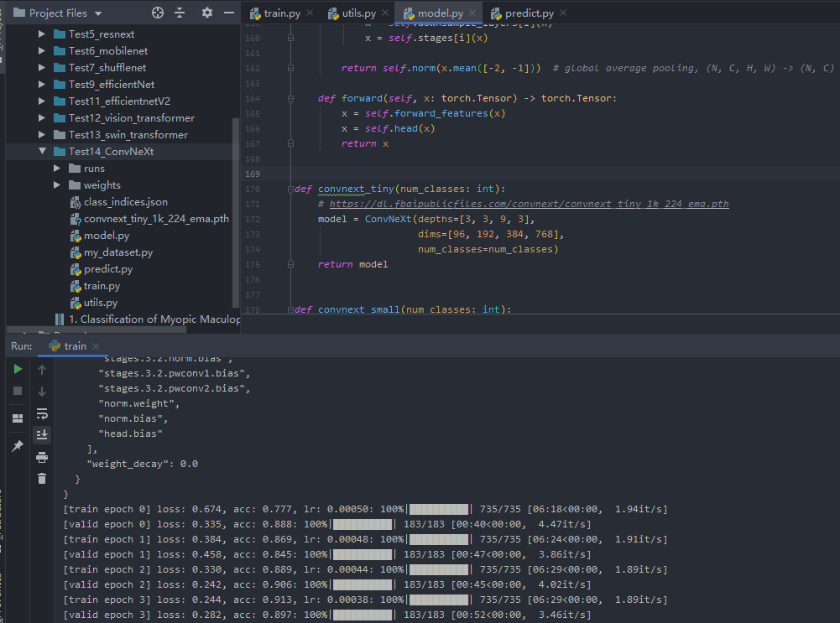Stop the running train process
840x623 pixels.
click(18, 391)
